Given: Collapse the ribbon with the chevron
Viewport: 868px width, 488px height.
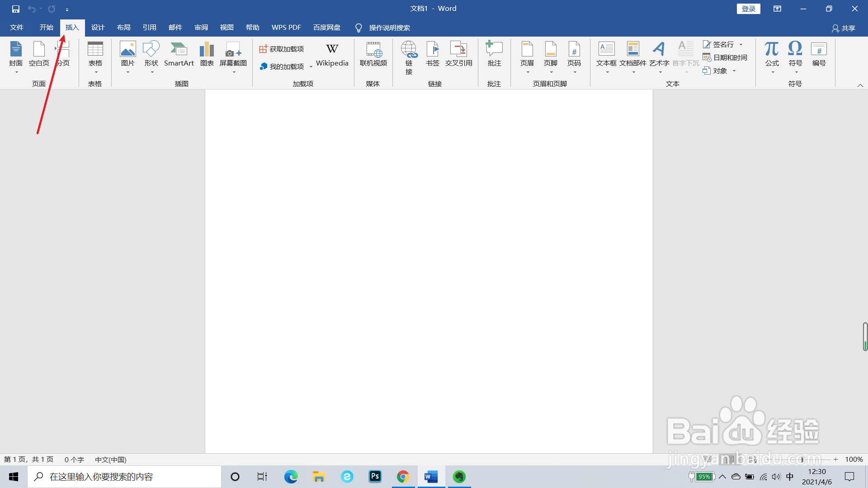Looking at the screenshot, I should (860, 85).
